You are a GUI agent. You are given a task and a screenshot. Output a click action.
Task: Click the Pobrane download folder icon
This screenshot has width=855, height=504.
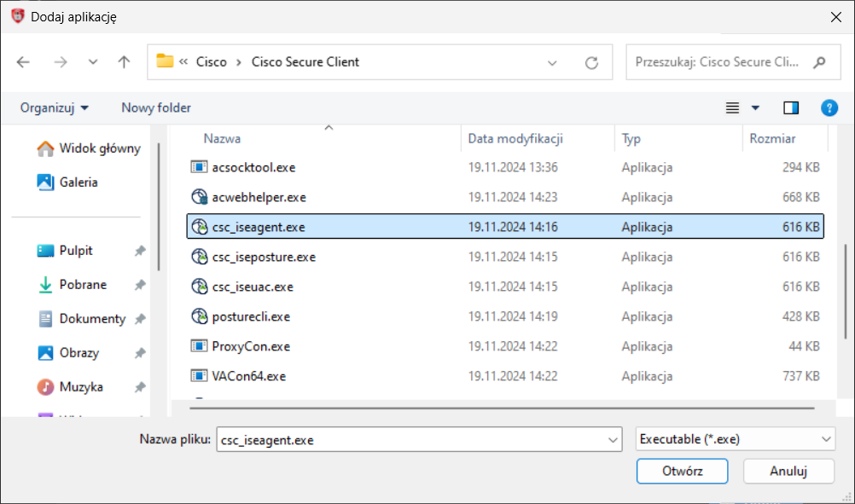[x=45, y=285]
